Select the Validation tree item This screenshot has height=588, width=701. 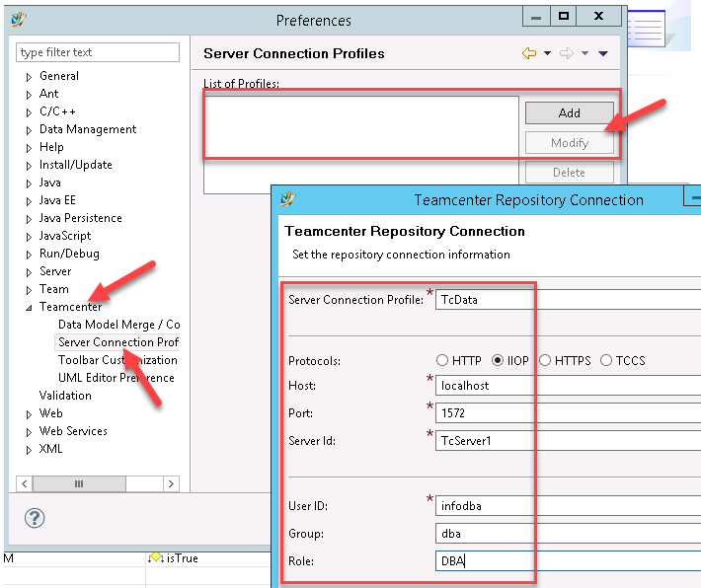[65, 396]
